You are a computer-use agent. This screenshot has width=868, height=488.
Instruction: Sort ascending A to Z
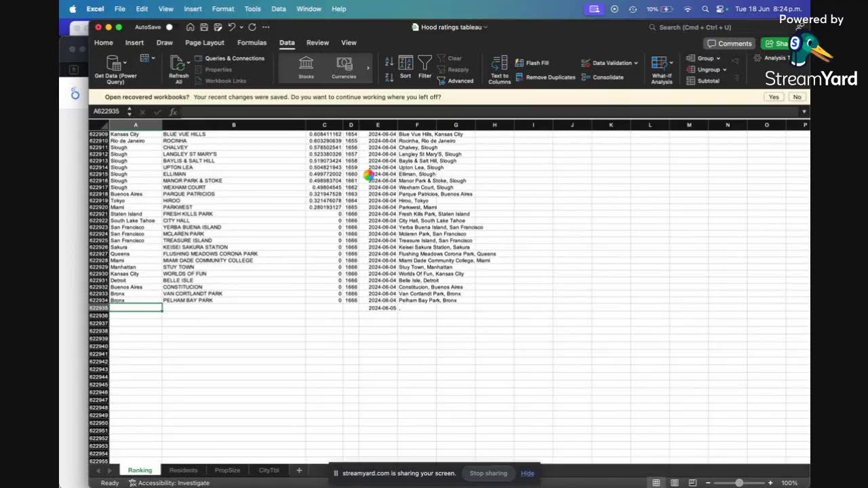pyautogui.click(x=389, y=61)
